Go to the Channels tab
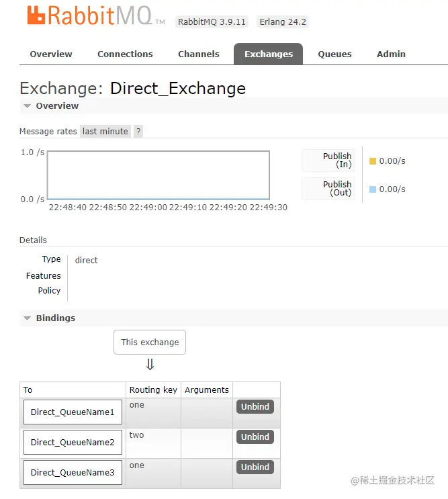The image size is (448, 499). (199, 54)
